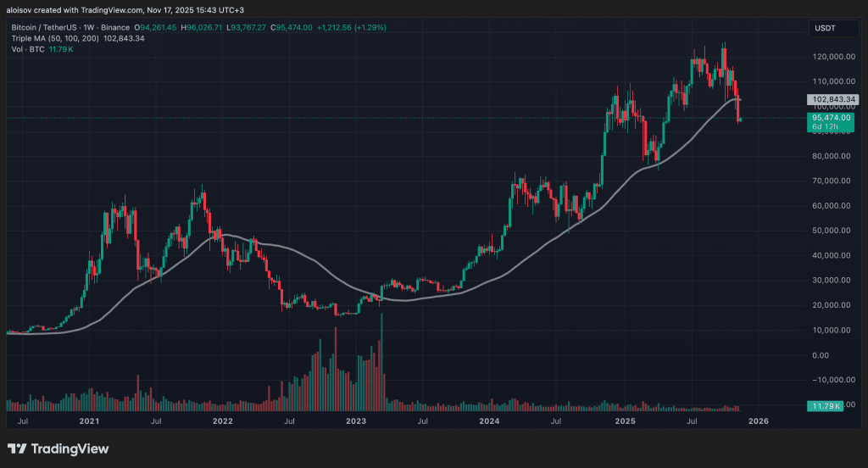Select the Bitcoin / TetherUS symbol title

(44, 28)
